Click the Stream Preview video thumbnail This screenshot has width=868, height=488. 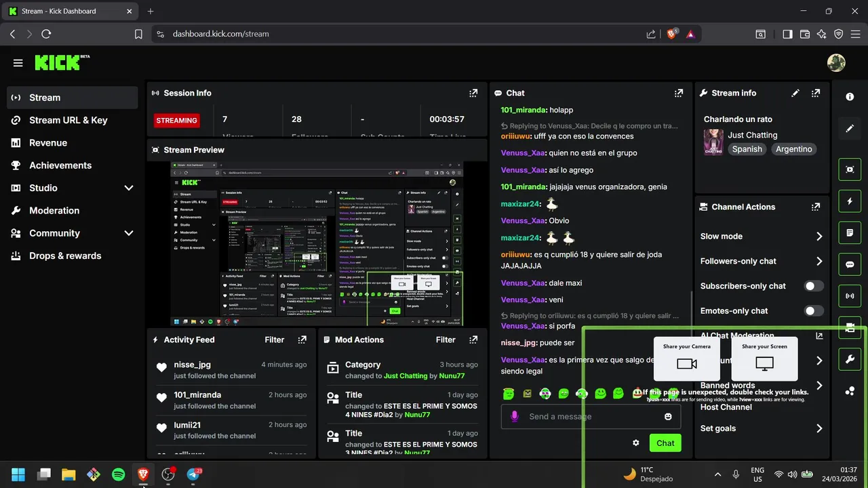pyautogui.click(x=317, y=244)
